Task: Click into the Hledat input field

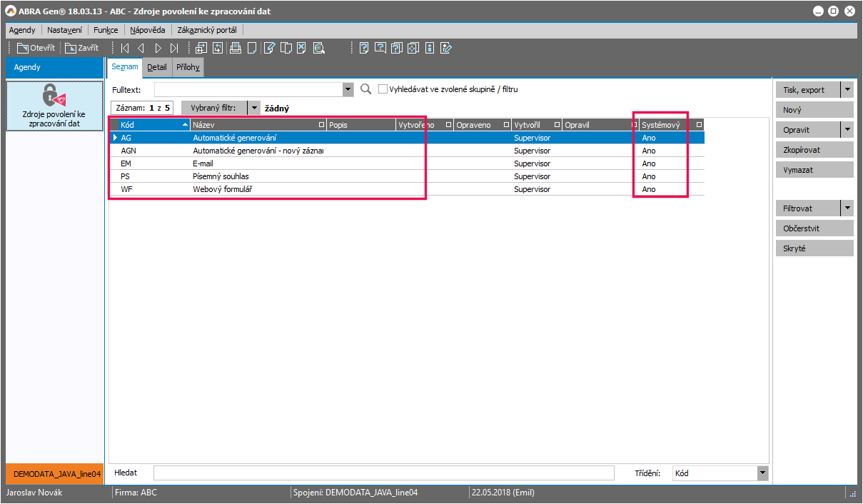Action: pyautogui.click(x=383, y=473)
